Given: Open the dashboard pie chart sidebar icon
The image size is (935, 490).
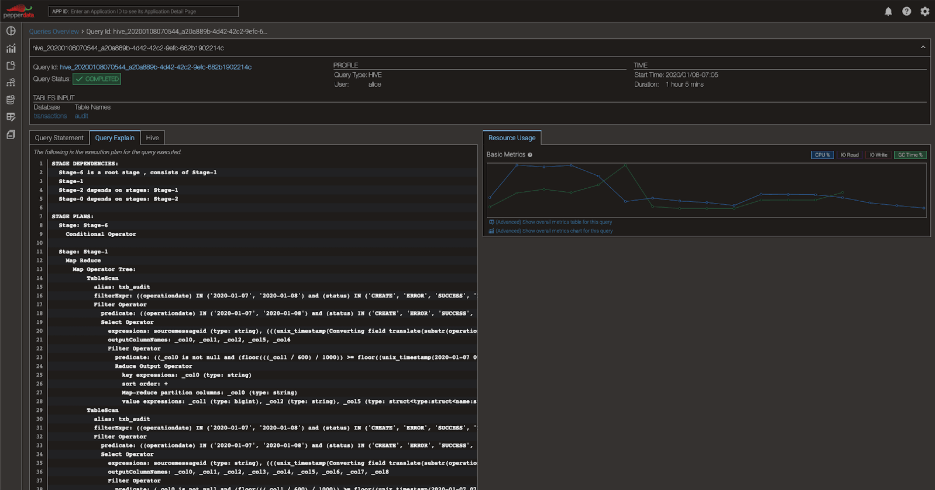Looking at the screenshot, I should pyautogui.click(x=11, y=31).
